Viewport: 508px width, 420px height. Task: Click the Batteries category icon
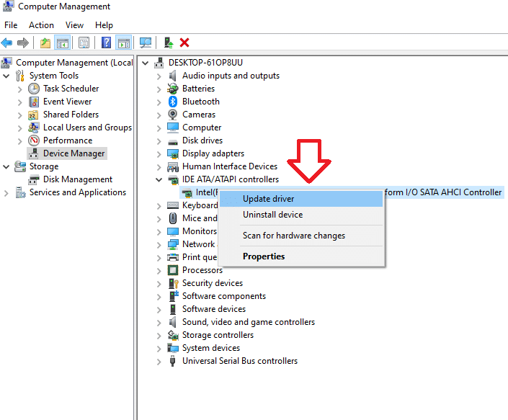click(x=173, y=89)
